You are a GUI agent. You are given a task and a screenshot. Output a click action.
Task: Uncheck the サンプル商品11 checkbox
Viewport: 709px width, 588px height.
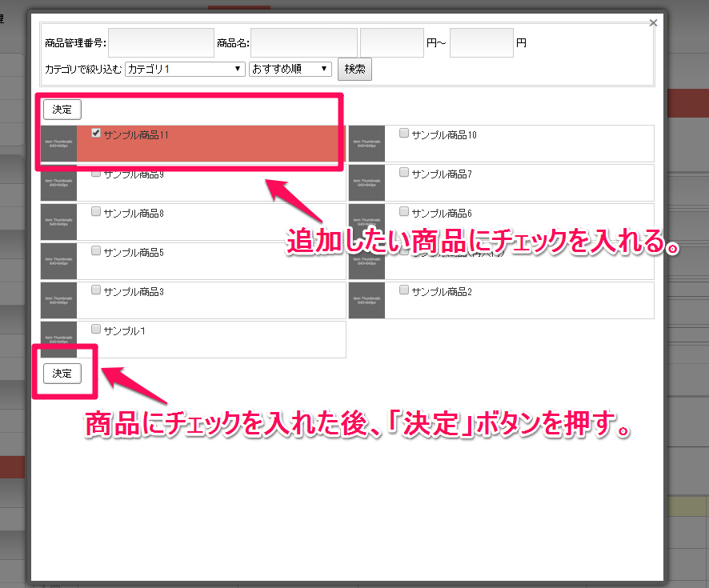point(96,134)
